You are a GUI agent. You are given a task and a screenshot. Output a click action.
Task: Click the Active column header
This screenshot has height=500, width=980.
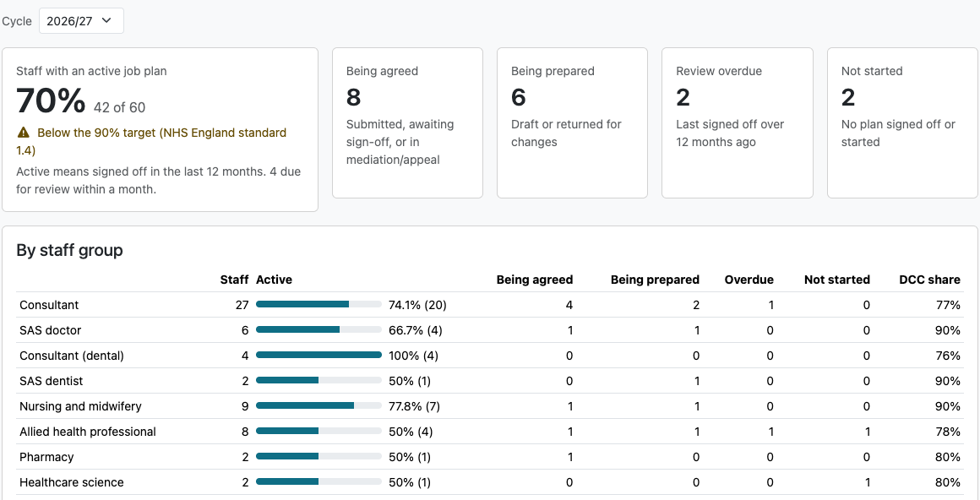[x=274, y=280]
